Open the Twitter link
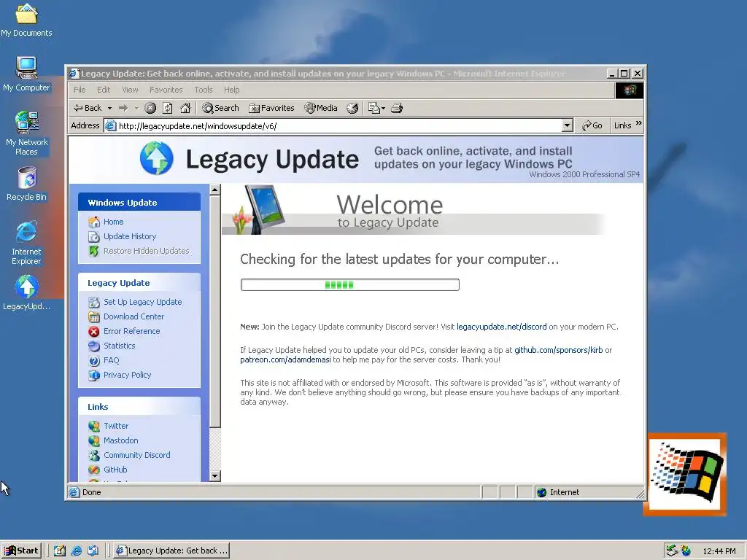 coord(116,426)
